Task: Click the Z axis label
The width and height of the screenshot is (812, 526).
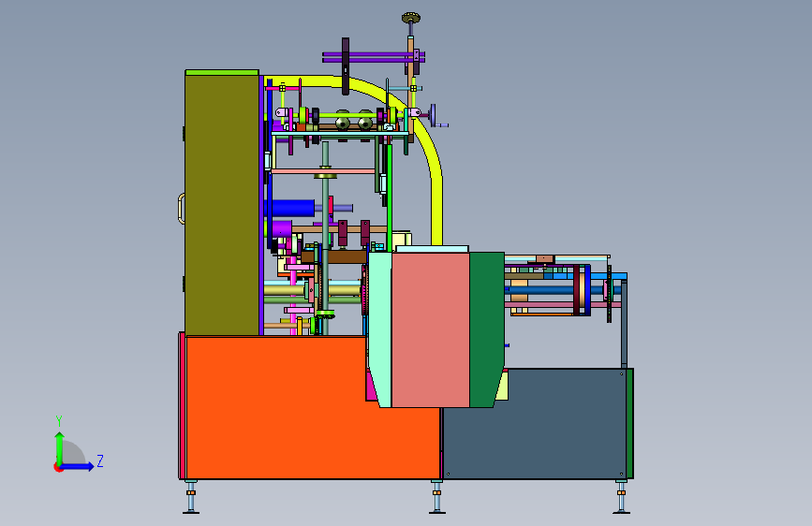Action: [100, 460]
